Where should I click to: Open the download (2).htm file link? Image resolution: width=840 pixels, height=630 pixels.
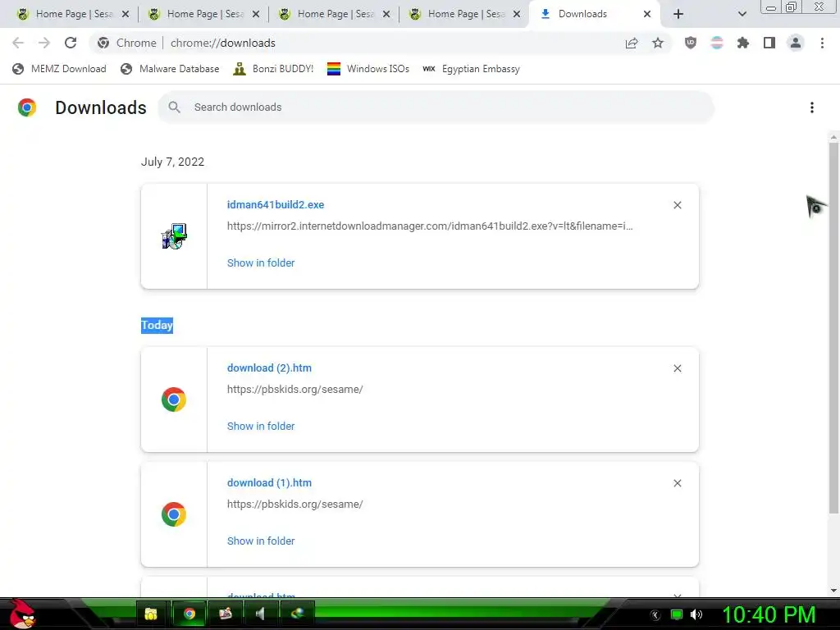(x=269, y=368)
